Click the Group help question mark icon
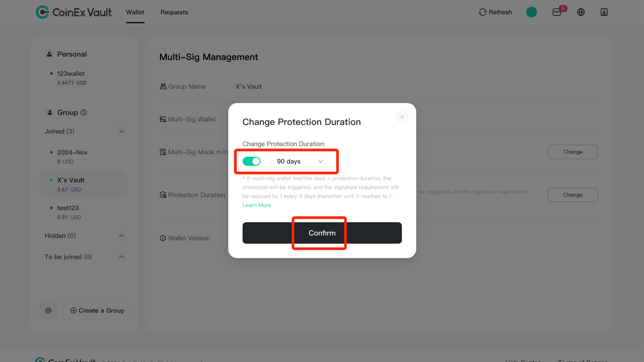 click(x=84, y=112)
